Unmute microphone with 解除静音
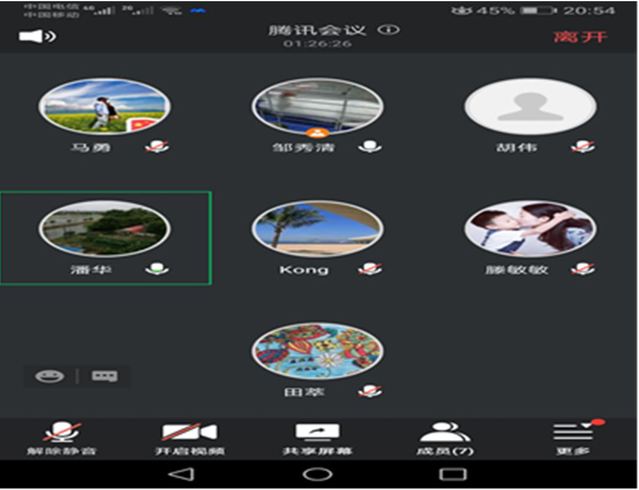This screenshot has height=490, width=639. pyautogui.click(x=62, y=438)
